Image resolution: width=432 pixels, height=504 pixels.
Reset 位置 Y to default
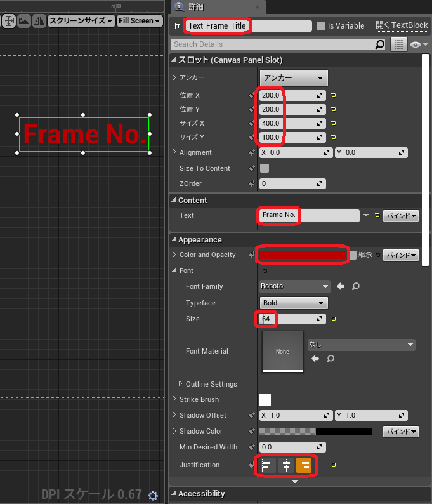[334, 109]
